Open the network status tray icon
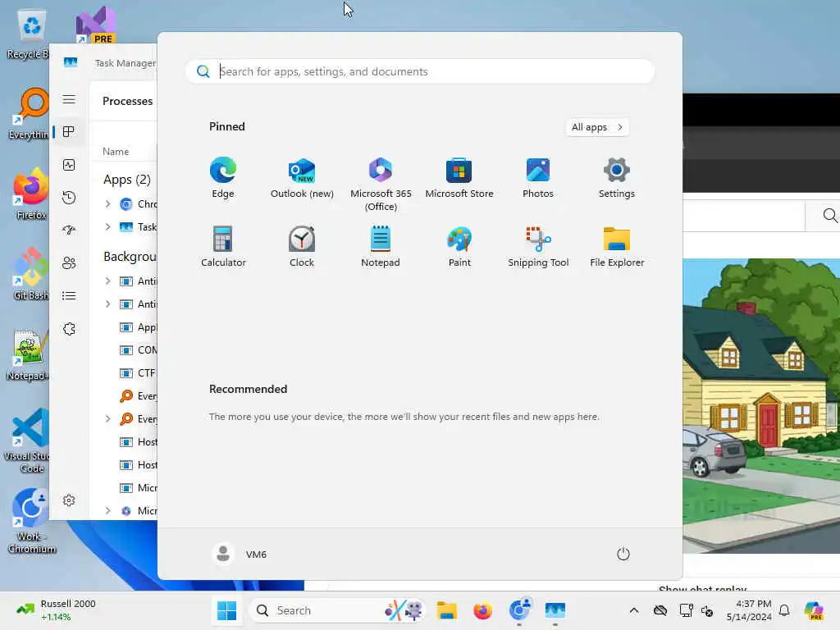Image resolution: width=840 pixels, height=630 pixels. coord(687,610)
